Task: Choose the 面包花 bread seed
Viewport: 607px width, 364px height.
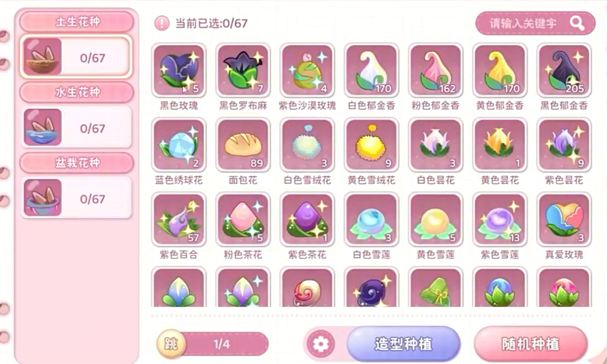Action: tap(243, 144)
